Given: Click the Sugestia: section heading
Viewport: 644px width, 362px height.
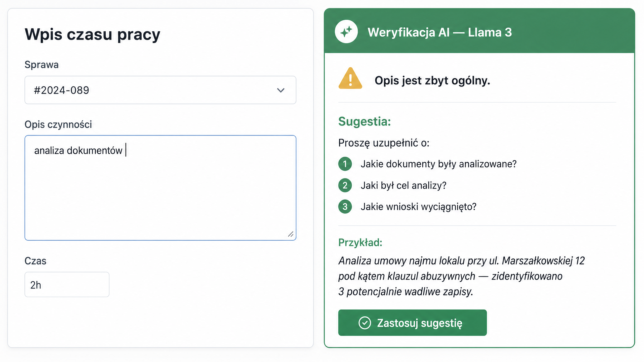Looking at the screenshot, I should point(365,121).
